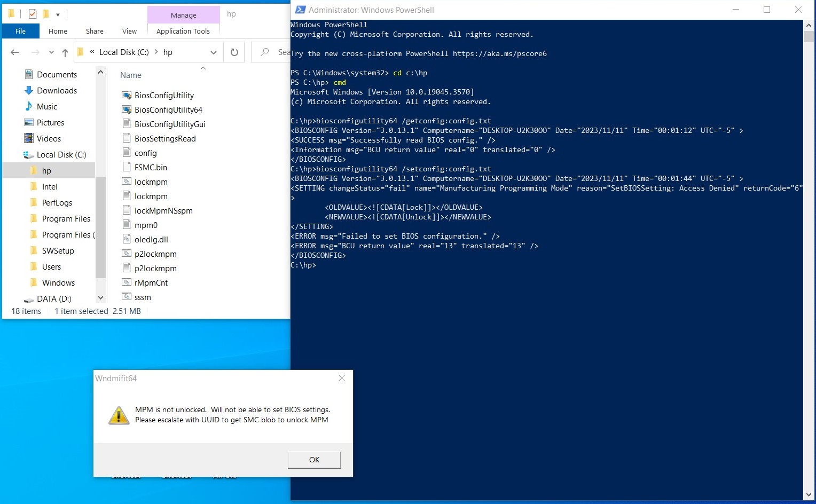Open the Application Tools ribbon tab
The image size is (816, 504).
point(183,31)
